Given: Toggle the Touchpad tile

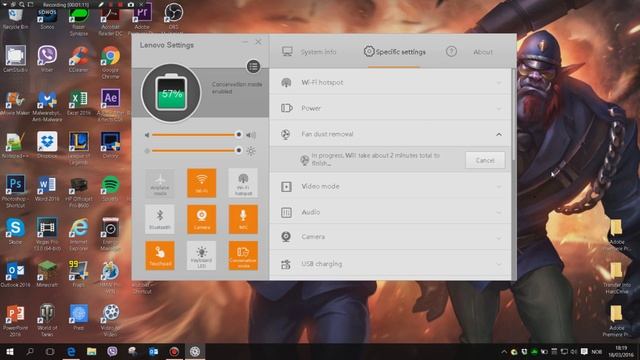Looking at the screenshot, I should pos(160,256).
